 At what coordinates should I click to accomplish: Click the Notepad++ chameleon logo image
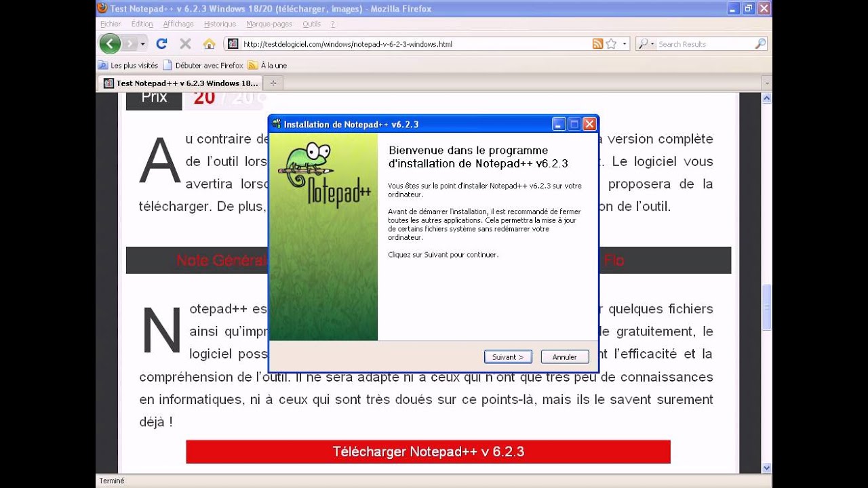(x=324, y=174)
